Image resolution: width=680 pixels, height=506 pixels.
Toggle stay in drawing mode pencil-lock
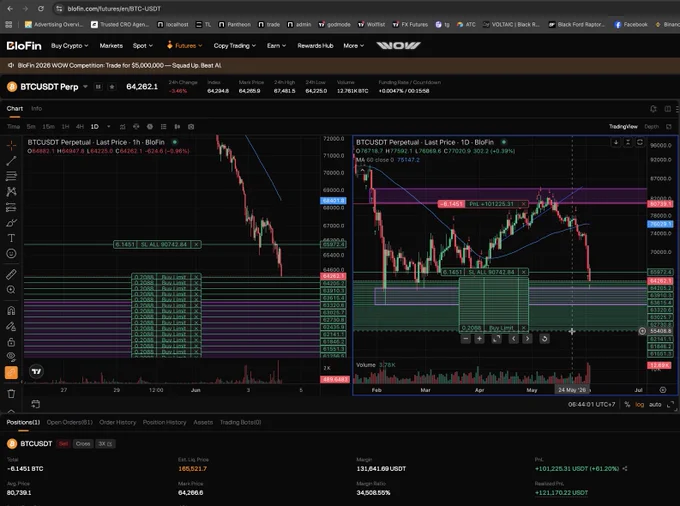(11, 326)
